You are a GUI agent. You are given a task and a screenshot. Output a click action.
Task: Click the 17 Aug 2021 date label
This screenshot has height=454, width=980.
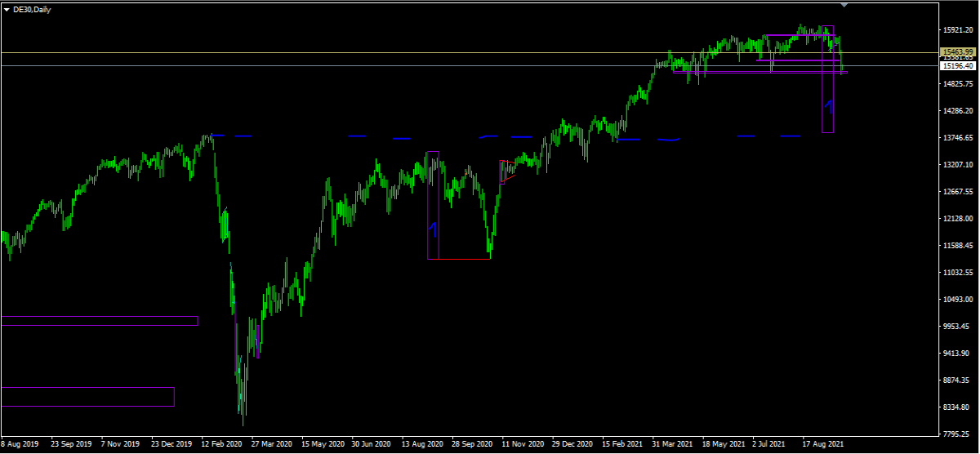(822, 445)
